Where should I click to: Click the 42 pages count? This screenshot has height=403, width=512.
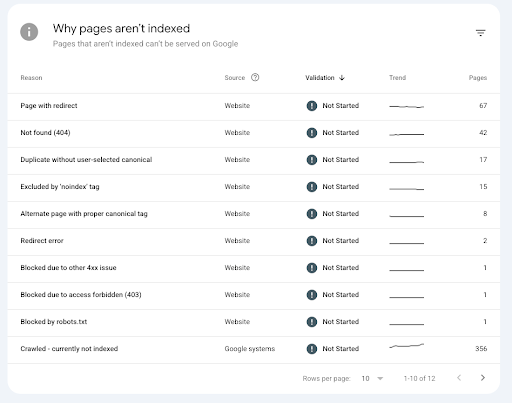coord(483,133)
